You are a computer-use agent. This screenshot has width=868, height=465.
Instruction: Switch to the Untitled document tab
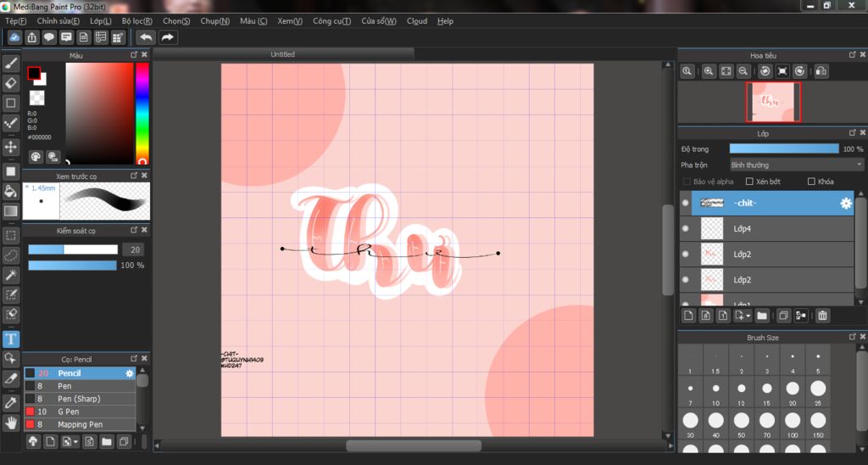[x=283, y=53]
